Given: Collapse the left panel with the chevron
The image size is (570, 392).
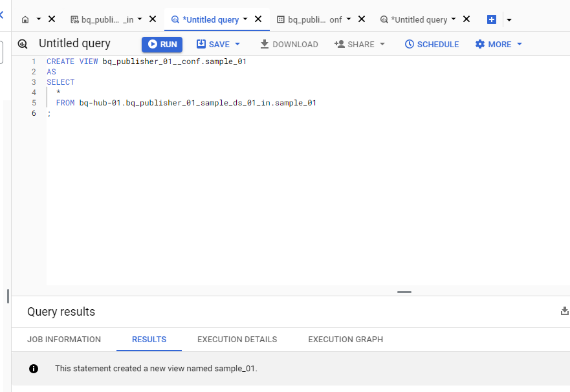Looking at the screenshot, I should coord(2,15).
